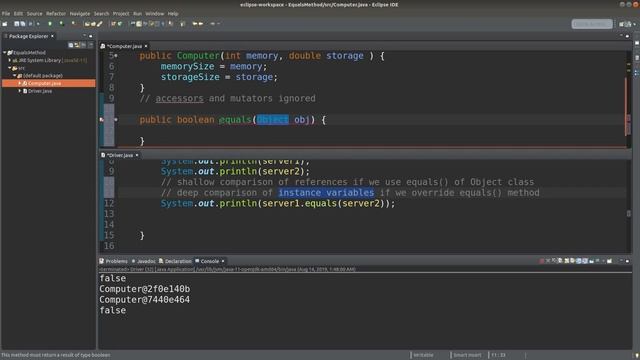Click Computer@7440e464 console output line
Image resolution: width=640 pixels, height=360 pixels.
(144, 300)
